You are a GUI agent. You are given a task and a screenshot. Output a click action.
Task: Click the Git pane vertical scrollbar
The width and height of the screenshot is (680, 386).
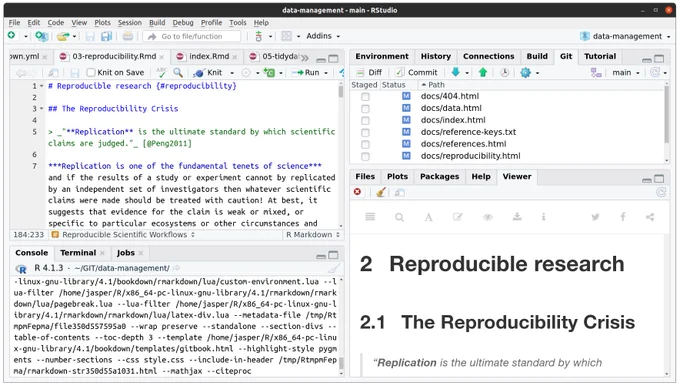click(x=667, y=115)
